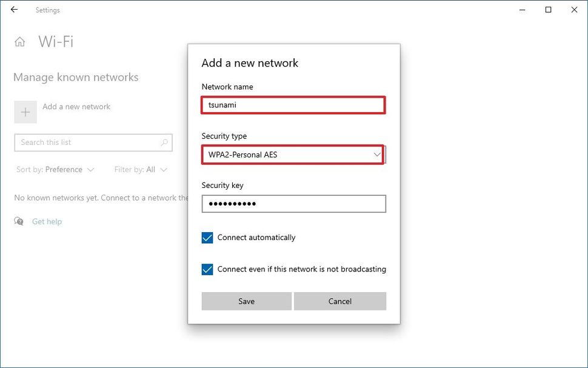Click the Get help speech bubble icon

tap(18, 221)
